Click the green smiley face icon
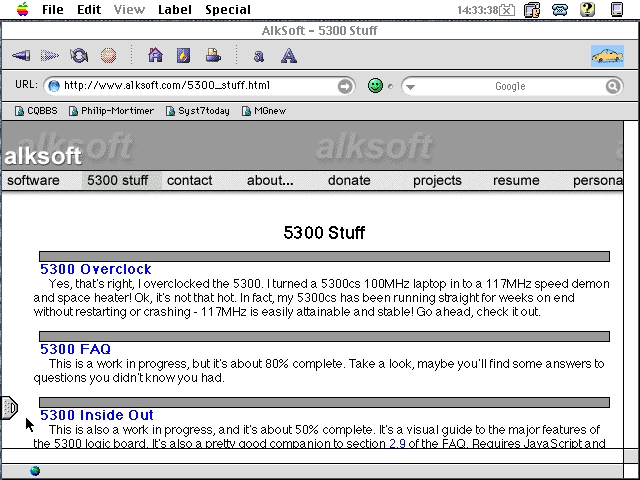Screen dimensions: 640x480 [375, 86]
